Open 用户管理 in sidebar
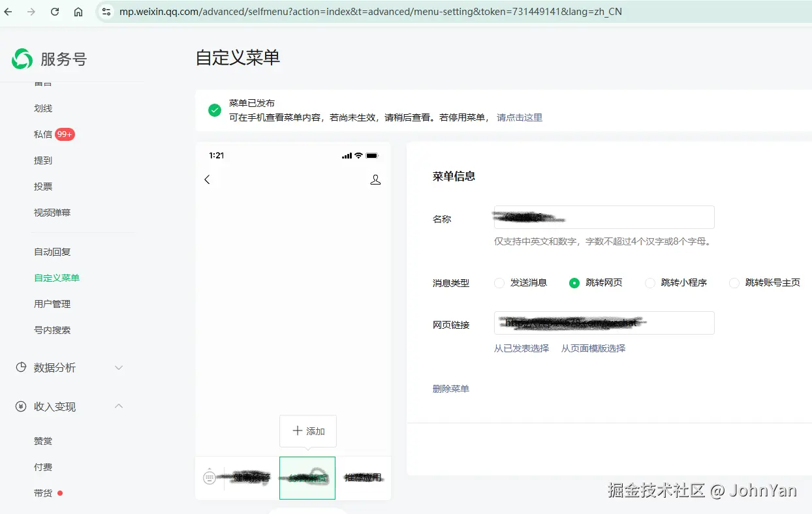This screenshot has height=514, width=812. [52, 304]
